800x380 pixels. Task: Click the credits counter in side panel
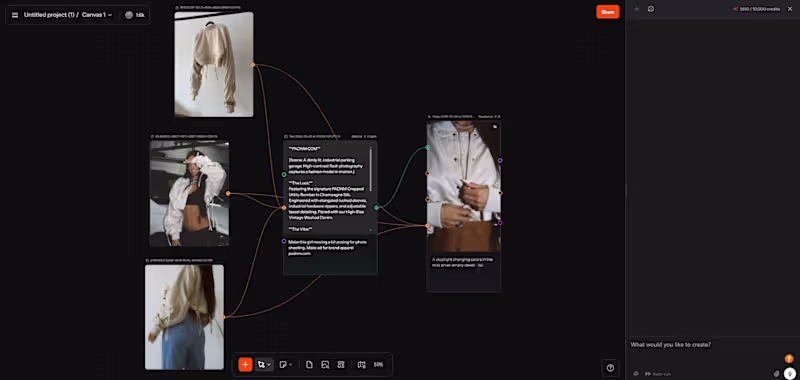[x=756, y=9]
